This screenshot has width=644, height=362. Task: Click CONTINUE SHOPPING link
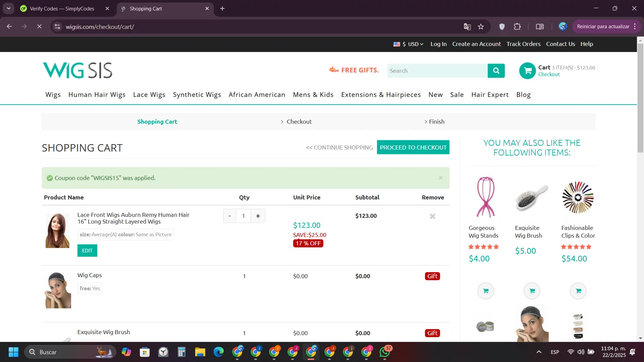point(339,148)
